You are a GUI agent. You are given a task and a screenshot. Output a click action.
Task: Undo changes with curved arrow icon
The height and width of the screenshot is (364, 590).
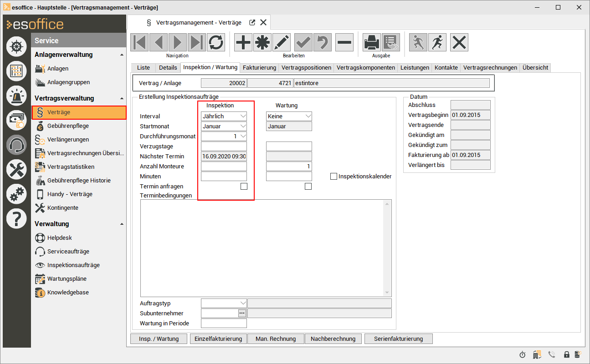pos(323,42)
